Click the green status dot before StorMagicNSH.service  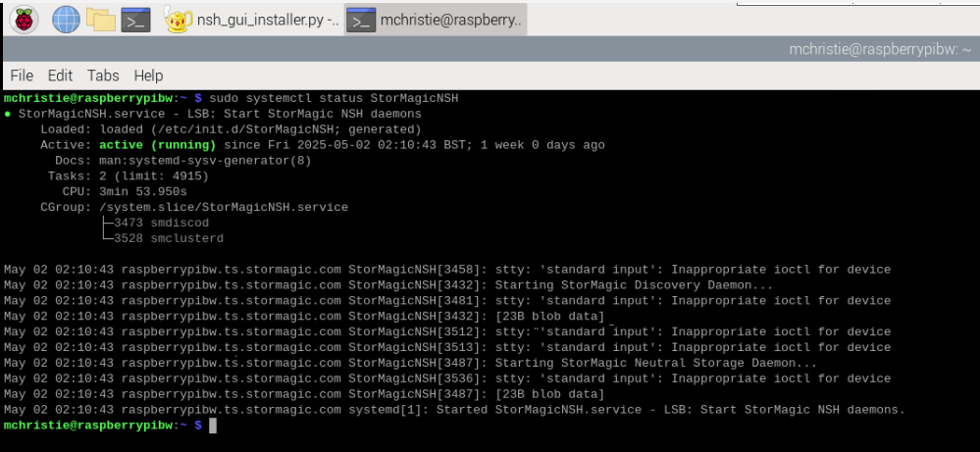pyautogui.click(x=8, y=115)
